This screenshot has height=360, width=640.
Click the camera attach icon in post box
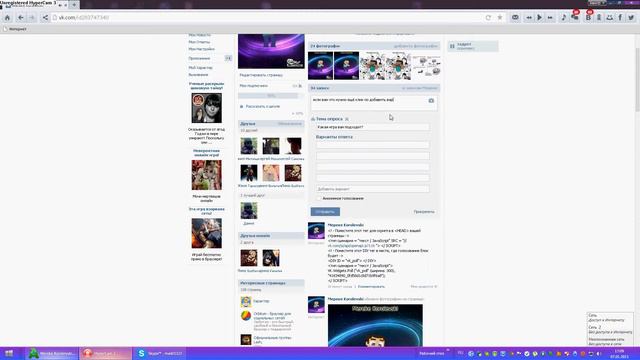click(x=431, y=100)
